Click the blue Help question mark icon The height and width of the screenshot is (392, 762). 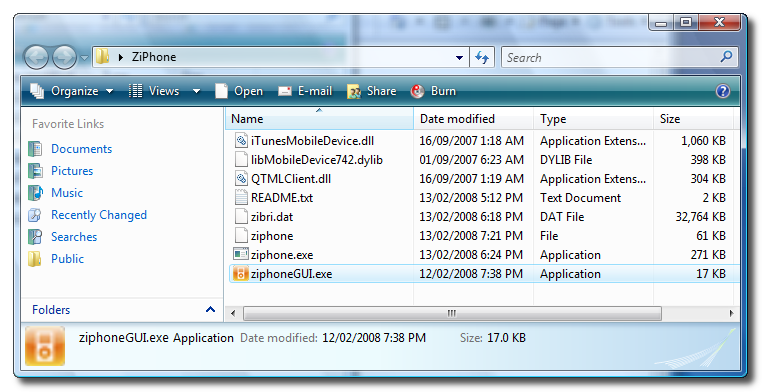pyautogui.click(x=723, y=91)
